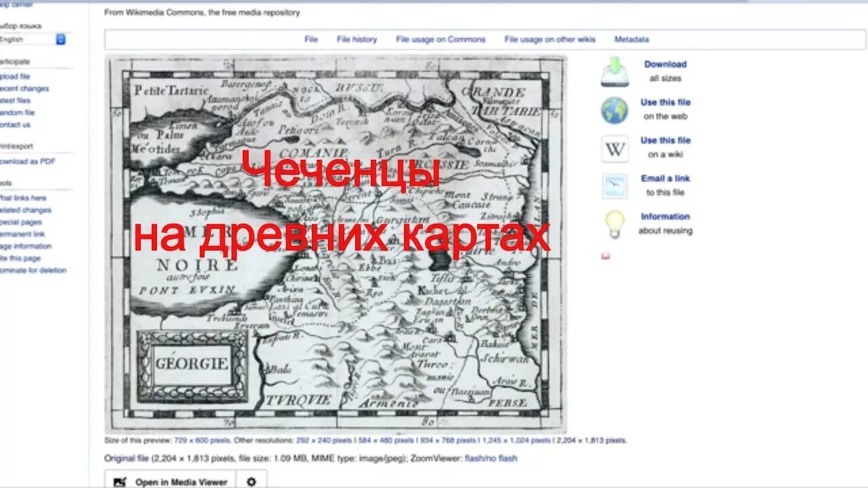The width and height of the screenshot is (868, 488).
Task: Click the envelope Email a link icon
Action: pos(614,186)
